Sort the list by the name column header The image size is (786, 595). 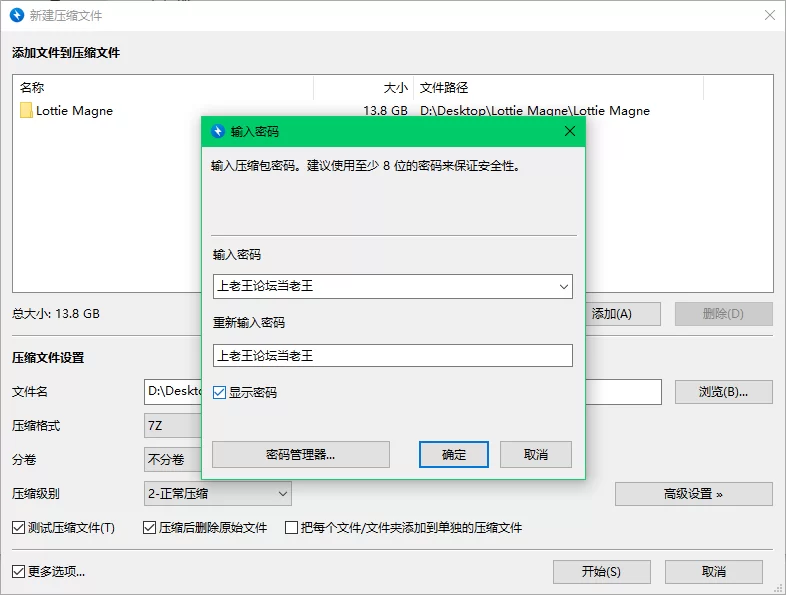pos(160,88)
